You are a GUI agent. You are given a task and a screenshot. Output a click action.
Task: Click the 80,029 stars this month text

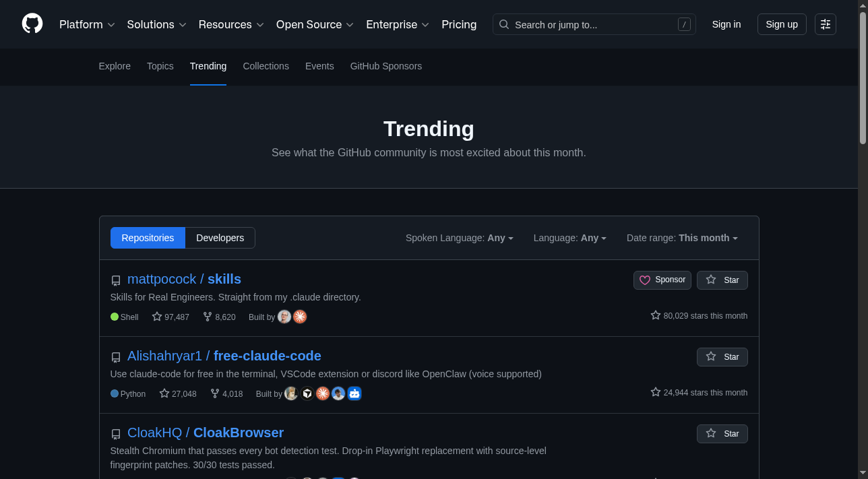(699, 315)
